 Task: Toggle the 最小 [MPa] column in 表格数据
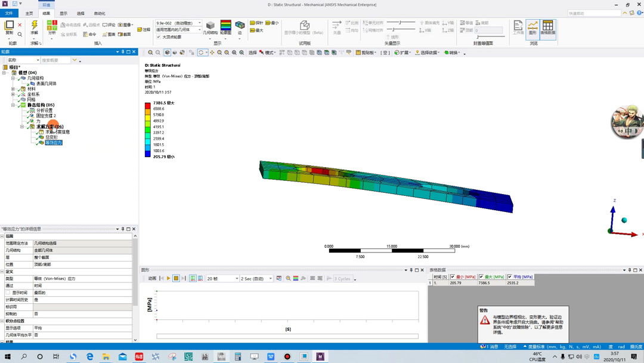(453, 275)
